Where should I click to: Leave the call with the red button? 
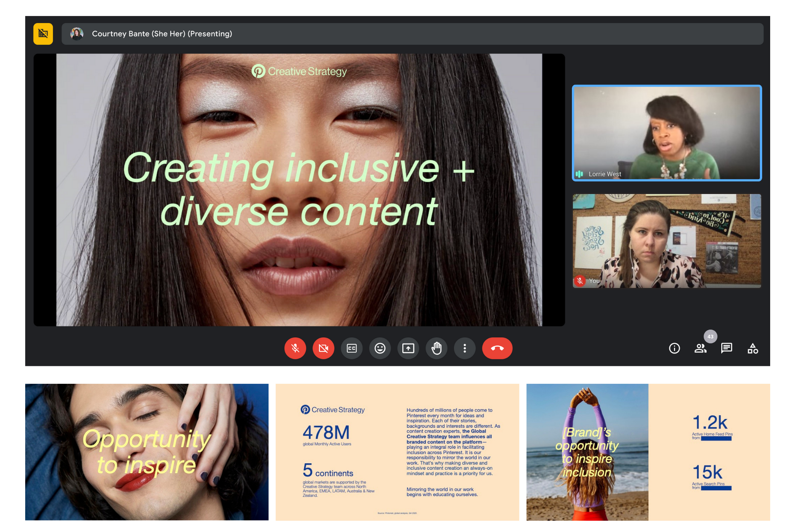[497, 348]
